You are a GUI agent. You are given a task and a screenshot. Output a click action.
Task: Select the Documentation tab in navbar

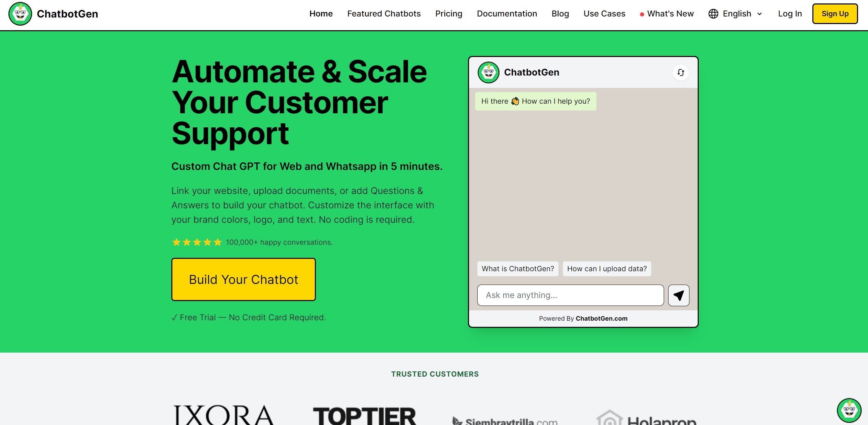pos(507,13)
